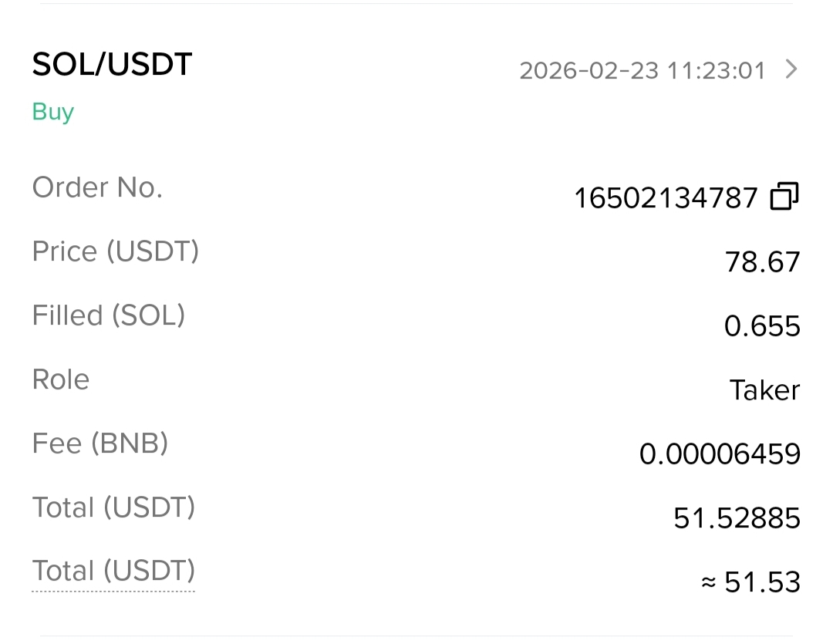Screen dimensions: 833x644
Task: Click the filled amount 0.655
Action: (x=762, y=326)
